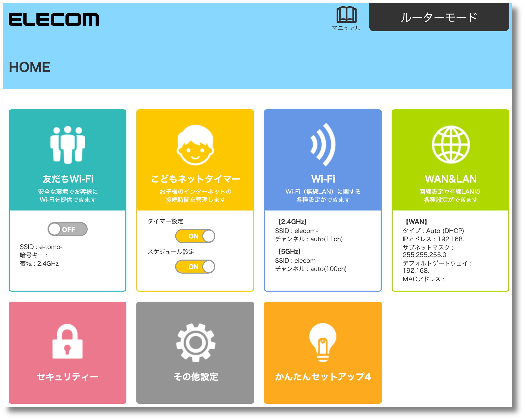Open the その他設定 label

[x=195, y=377]
